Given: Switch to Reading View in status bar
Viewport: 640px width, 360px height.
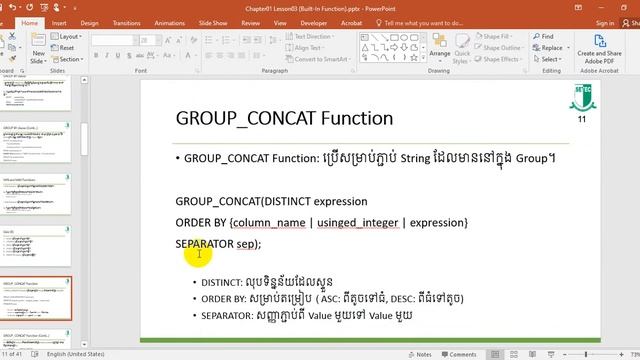Looking at the screenshot, I should pyautogui.click(x=532, y=354).
